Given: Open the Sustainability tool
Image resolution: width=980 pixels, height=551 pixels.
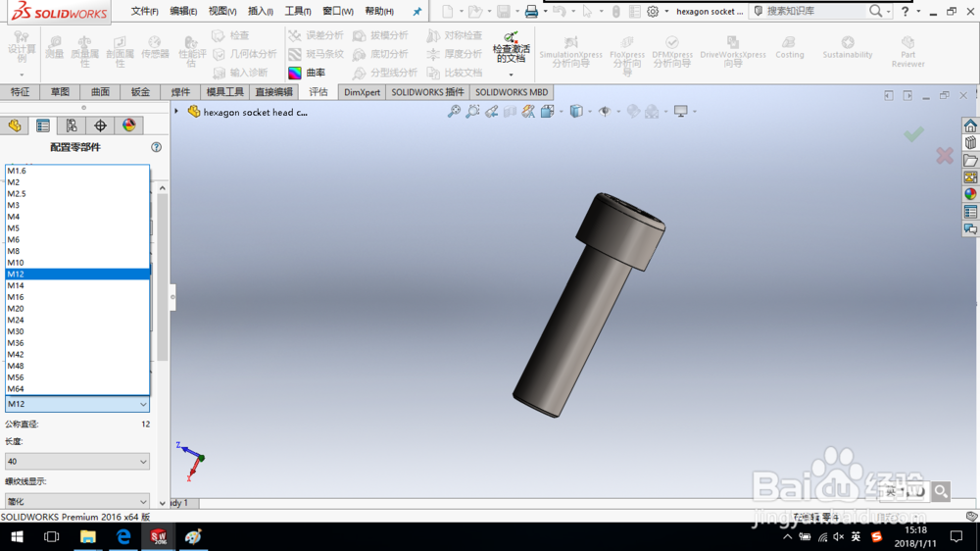Looking at the screenshot, I should click(x=848, y=47).
